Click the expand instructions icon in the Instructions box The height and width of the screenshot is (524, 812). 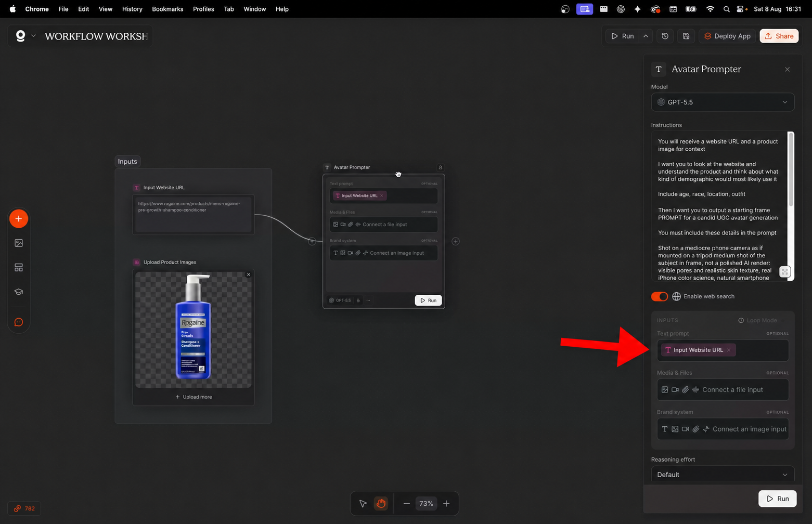[x=785, y=271]
